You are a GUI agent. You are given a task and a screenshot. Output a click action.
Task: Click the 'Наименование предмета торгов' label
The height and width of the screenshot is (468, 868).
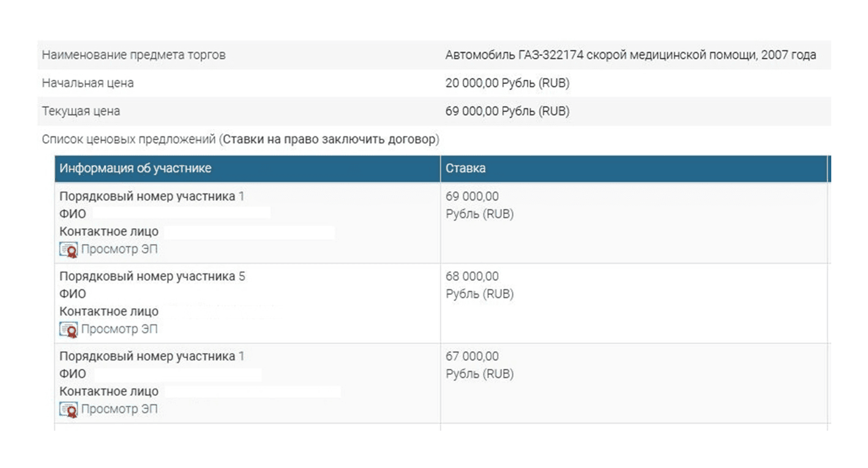[133, 55]
